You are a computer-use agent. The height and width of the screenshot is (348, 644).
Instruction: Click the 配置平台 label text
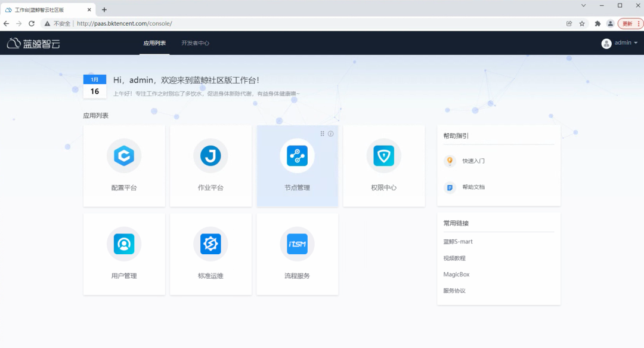click(124, 187)
